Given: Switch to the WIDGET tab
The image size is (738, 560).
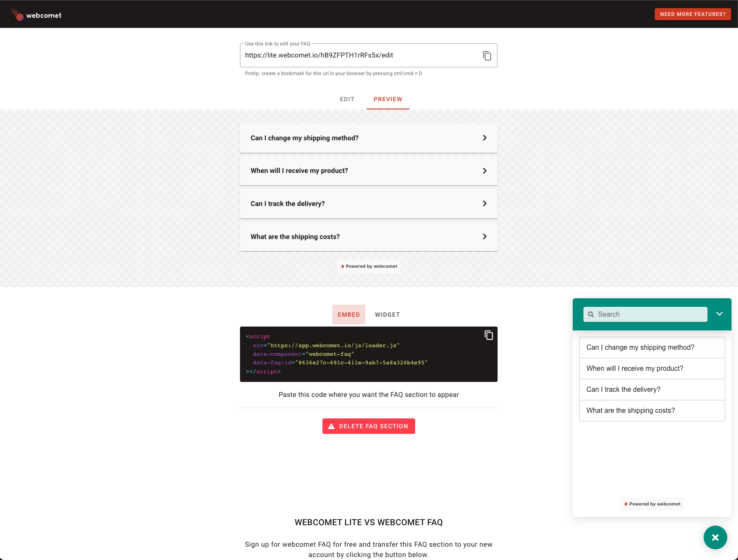Looking at the screenshot, I should [x=388, y=315].
